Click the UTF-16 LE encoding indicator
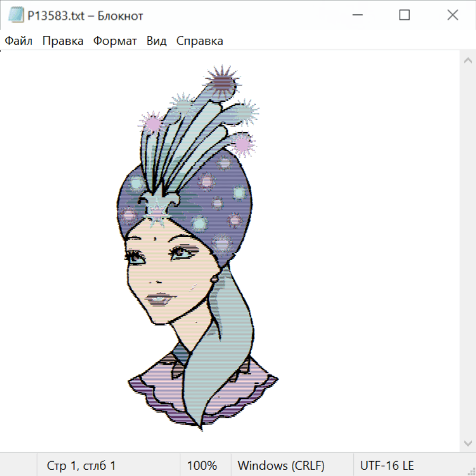This screenshot has height=476, width=476. click(x=387, y=465)
